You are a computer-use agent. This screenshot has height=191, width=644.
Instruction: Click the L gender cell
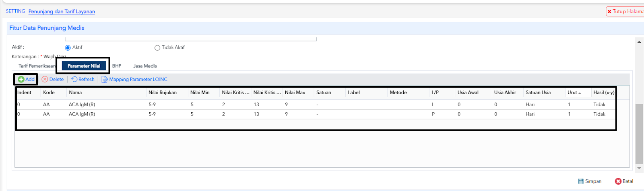click(433, 105)
